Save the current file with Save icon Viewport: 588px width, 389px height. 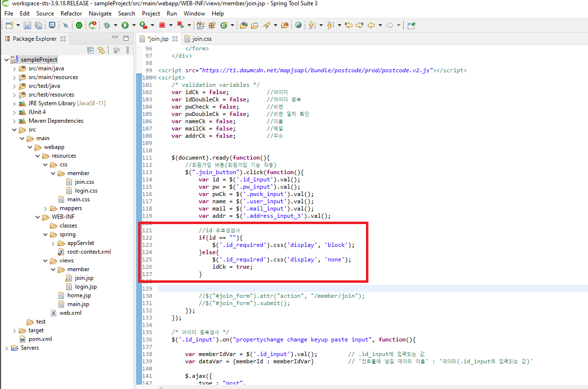(27, 25)
